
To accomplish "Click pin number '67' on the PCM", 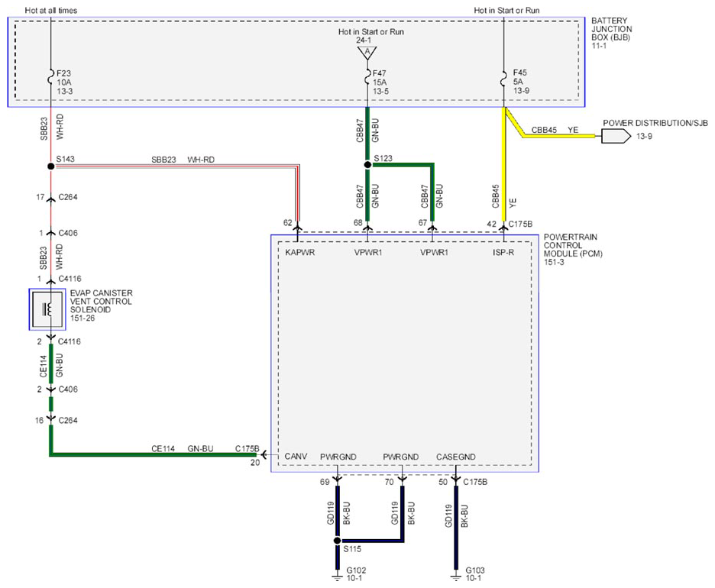I will 422,223.
